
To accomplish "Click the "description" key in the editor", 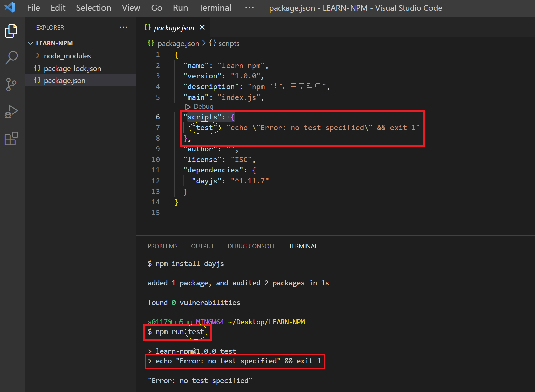I will click(211, 86).
